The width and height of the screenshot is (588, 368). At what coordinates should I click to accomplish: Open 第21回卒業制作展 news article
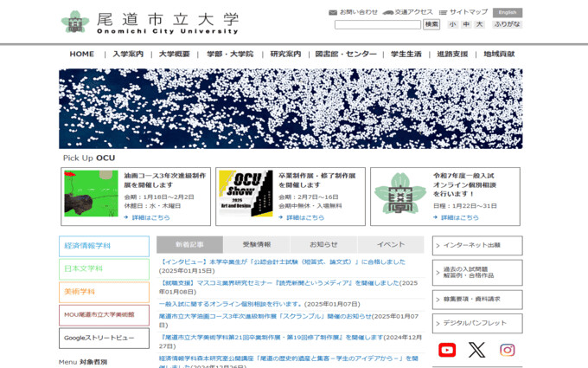272,338
